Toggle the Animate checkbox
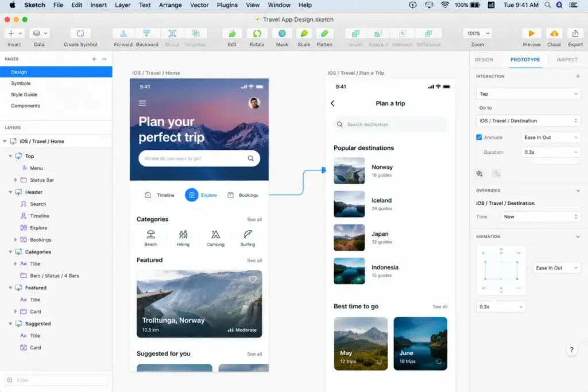The width and height of the screenshot is (588, 392). click(x=479, y=137)
